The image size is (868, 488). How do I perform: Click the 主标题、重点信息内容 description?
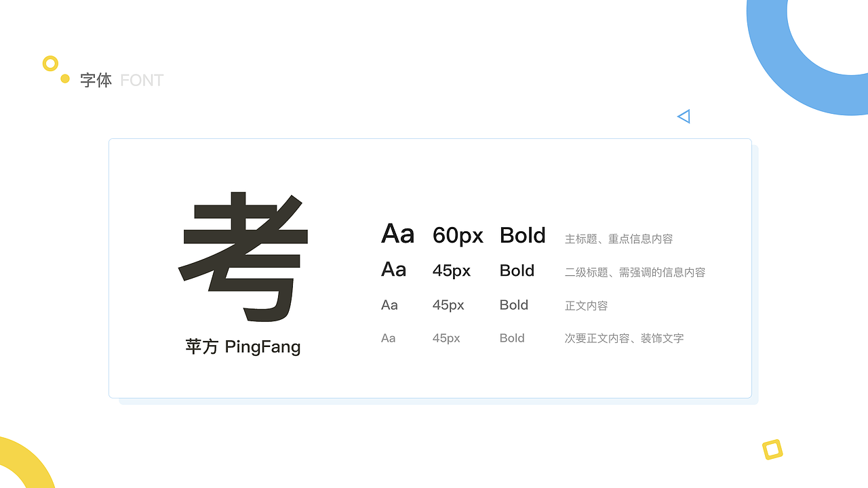coord(618,239)
